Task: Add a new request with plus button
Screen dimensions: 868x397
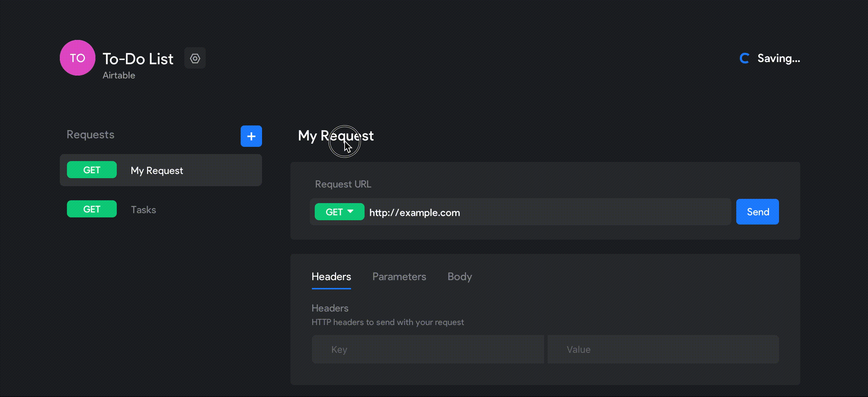Action: 251,136
